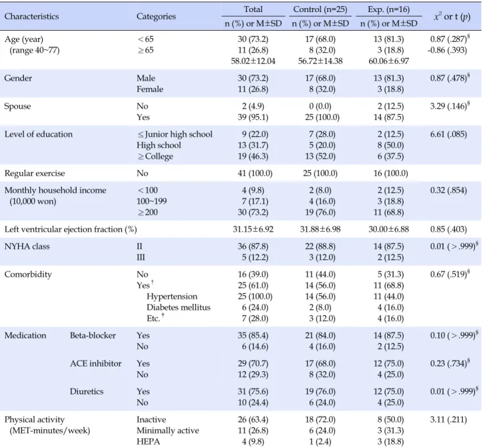Click the '≥200' income category
Viewport: 483px width, 448px height.
147,212
